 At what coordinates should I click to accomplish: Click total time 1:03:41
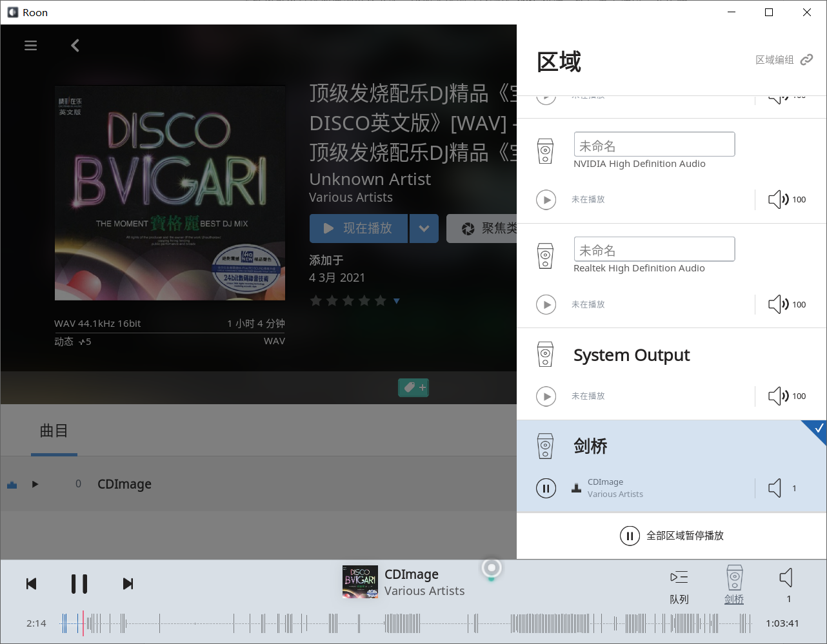click(x=782, y=623)
